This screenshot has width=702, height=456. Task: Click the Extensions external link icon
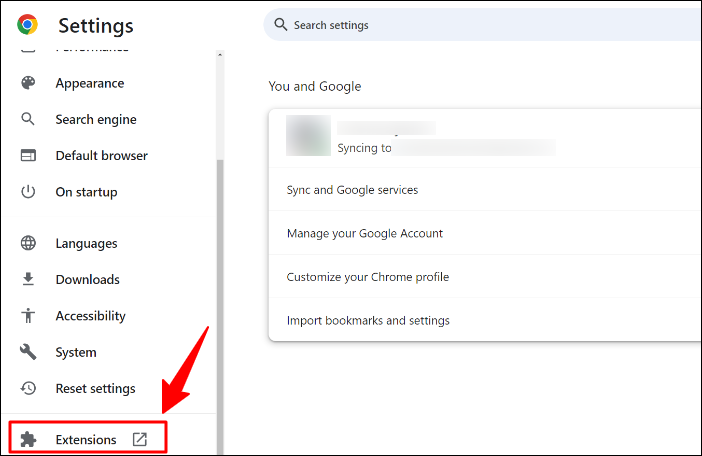coord(140,440)
